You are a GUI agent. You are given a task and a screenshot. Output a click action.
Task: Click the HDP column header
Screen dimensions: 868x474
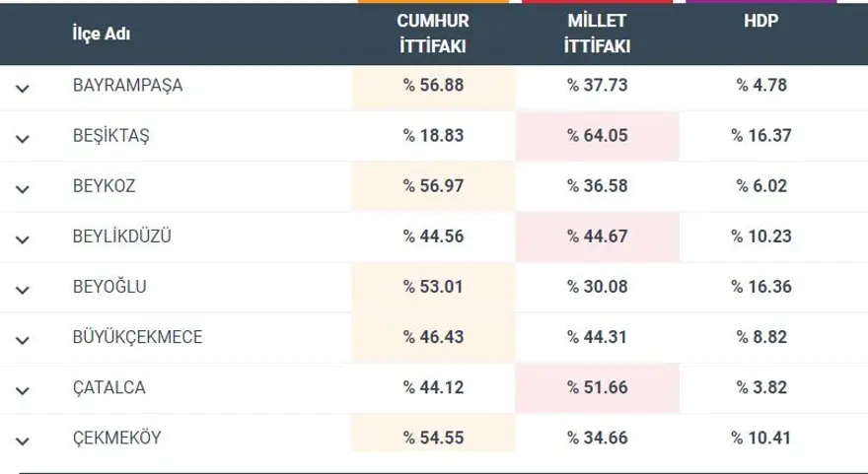point(760,22)
